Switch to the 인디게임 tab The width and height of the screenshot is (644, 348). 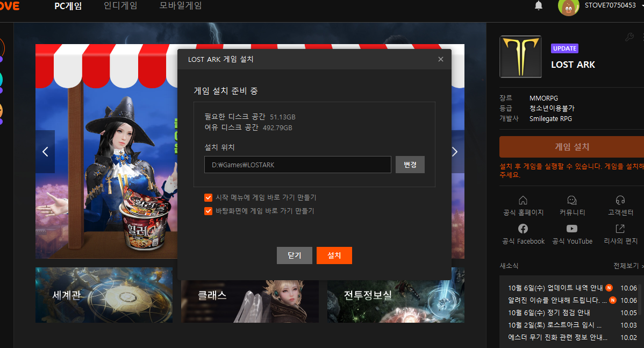[x=120, y=6]
